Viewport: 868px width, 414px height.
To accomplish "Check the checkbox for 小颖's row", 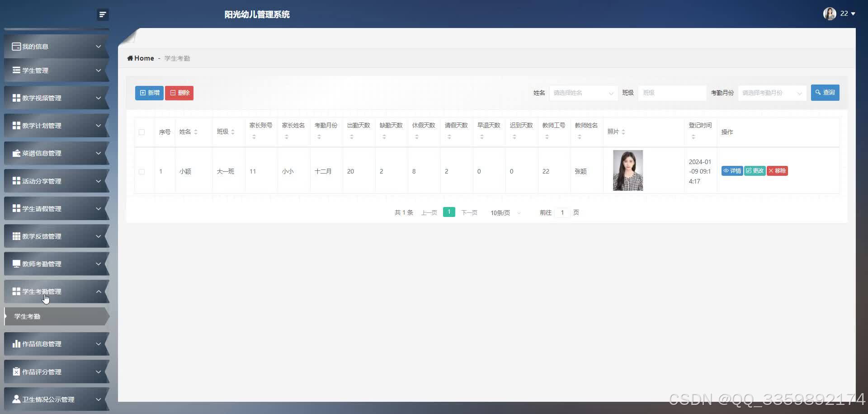I will [x=142, y=171].
